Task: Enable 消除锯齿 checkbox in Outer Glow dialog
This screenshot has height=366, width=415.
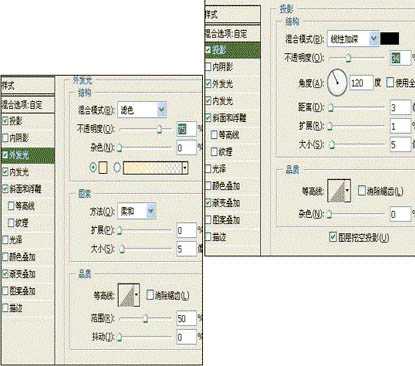Action: (x=150, y=295)
